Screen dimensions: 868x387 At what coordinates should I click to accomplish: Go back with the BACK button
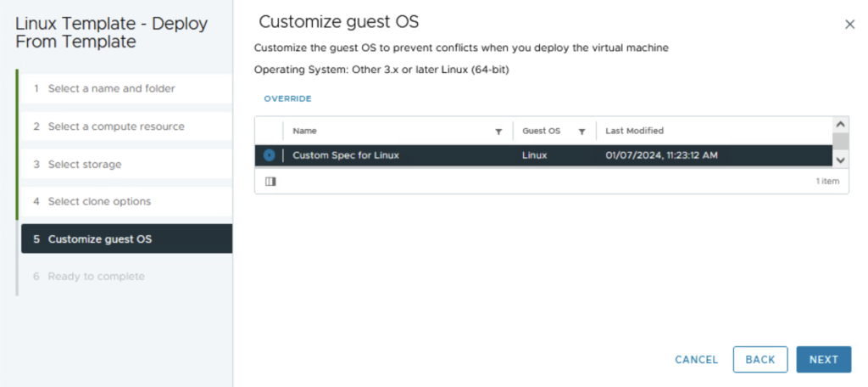pyautogui.click(x=759, y=360)
